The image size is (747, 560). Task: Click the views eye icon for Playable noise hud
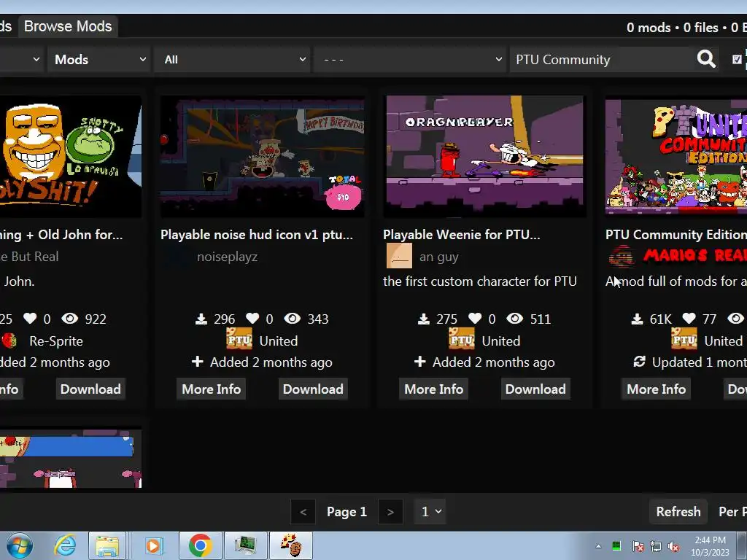click(x=292, y=318)
